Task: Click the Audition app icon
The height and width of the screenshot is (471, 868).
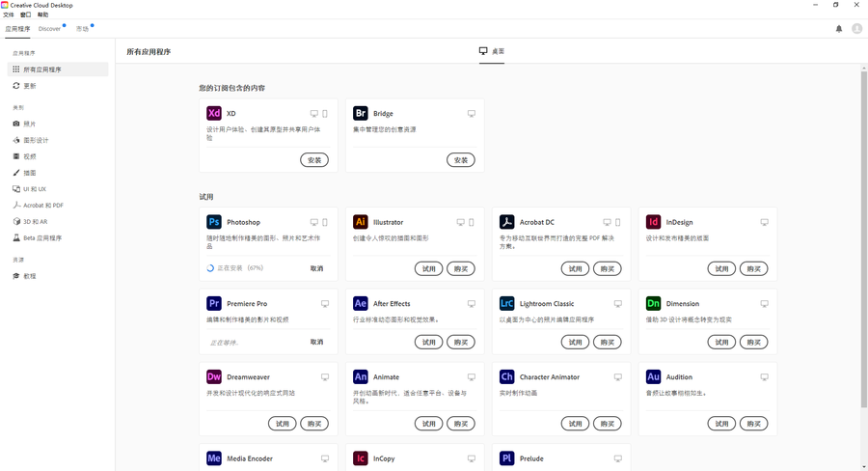Action: 653,377
